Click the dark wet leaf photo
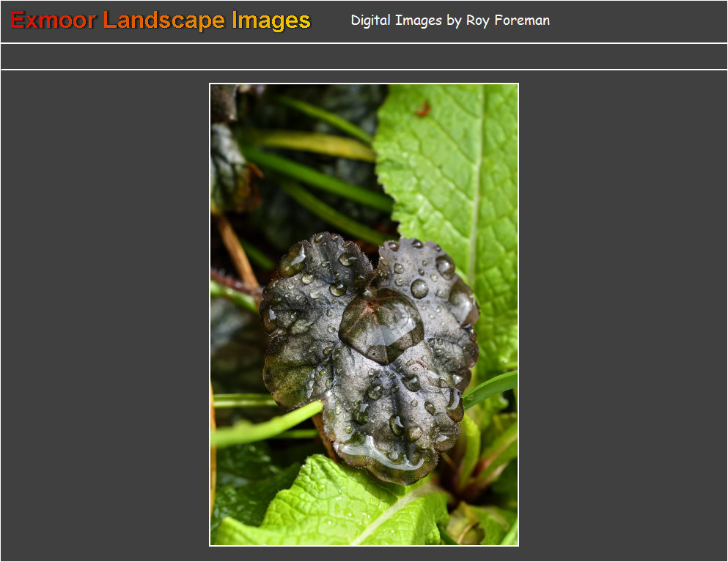728x562 pixels. coord(364,314)
